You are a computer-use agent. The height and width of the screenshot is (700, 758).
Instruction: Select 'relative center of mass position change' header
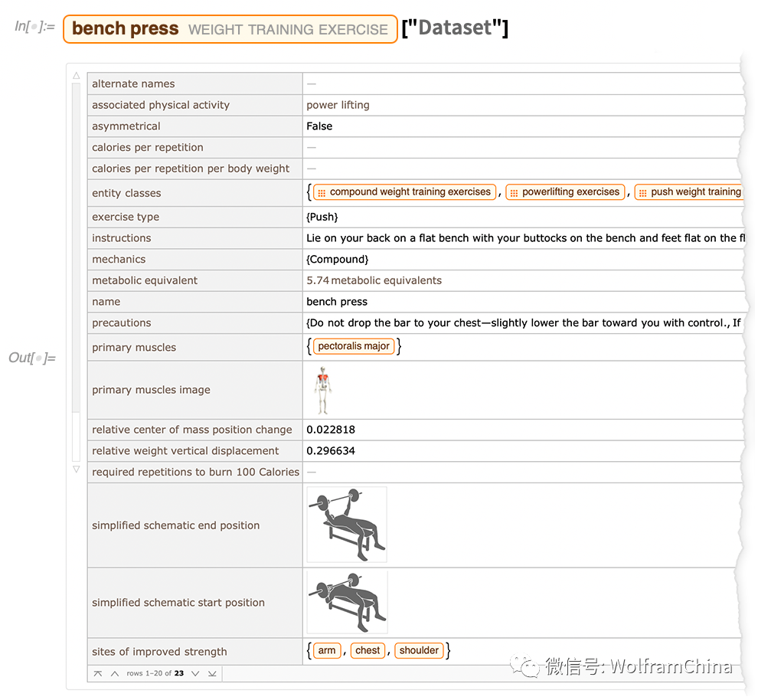pos(194,430)
